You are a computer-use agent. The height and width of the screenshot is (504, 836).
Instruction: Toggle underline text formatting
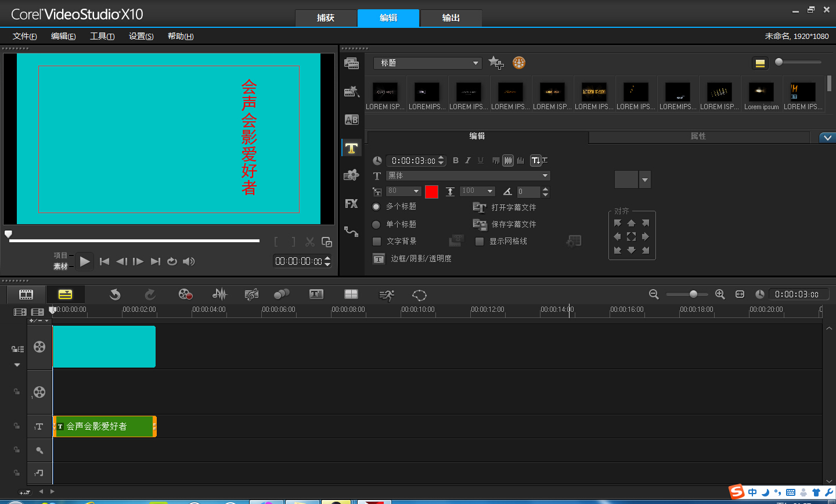[x=481, y=160]
